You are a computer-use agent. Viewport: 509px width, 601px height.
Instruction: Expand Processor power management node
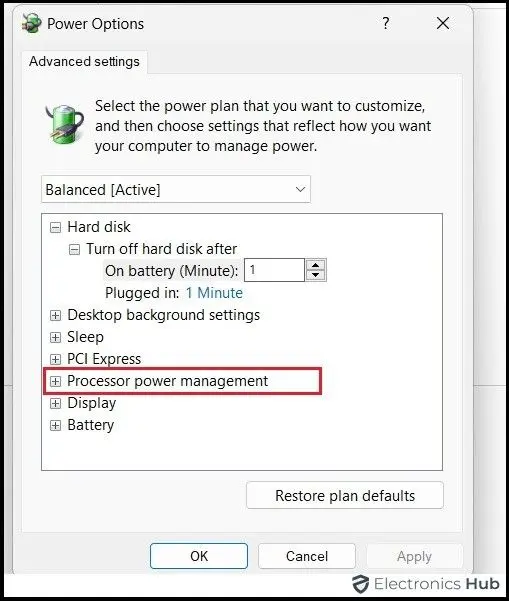[56, 381]
